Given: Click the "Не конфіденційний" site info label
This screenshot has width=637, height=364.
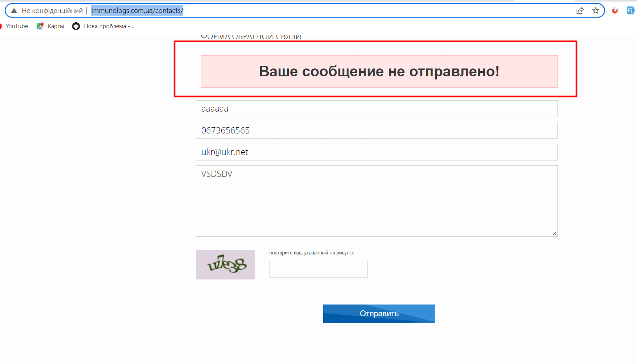Looking at the screenshot, I should [x=52, y=11].
